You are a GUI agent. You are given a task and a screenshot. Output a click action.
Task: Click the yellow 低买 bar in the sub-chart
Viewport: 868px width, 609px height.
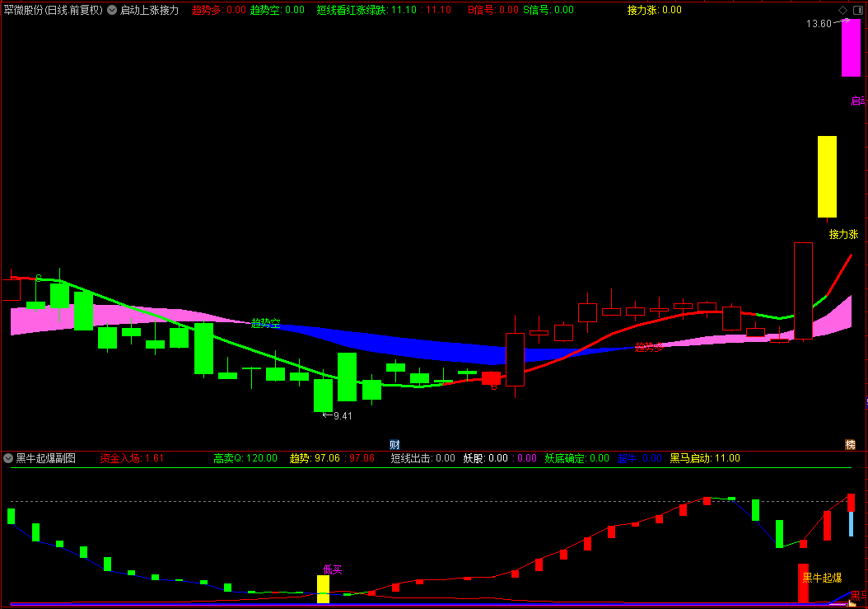click(x=323, y=589)
